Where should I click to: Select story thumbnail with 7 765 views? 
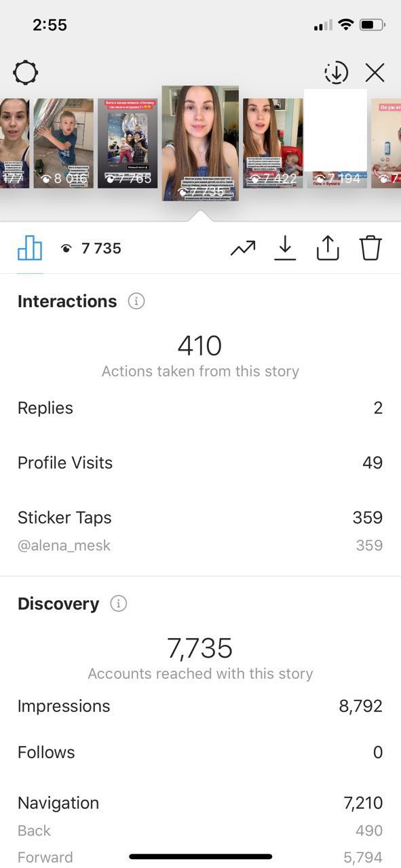tap(128, 143)
